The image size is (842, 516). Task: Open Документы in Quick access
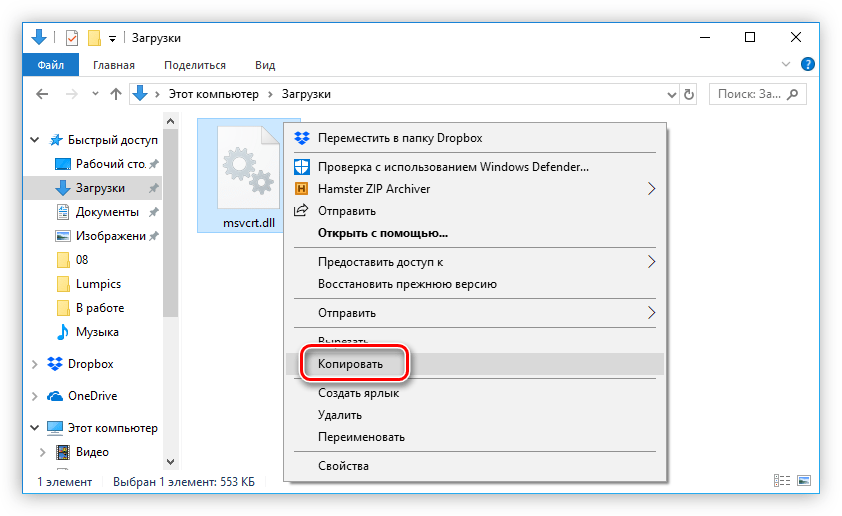[107, 212]
